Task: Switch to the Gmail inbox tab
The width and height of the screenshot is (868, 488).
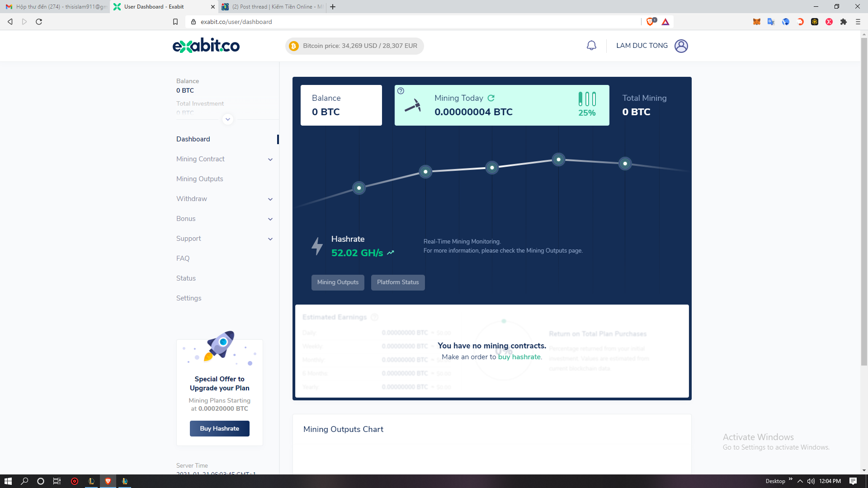Action: (57, 7)
